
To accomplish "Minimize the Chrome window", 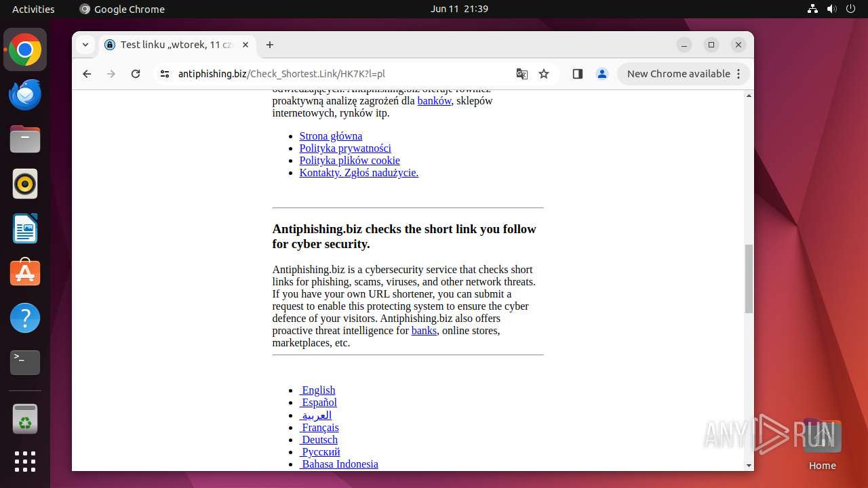I will coord(684,45).
